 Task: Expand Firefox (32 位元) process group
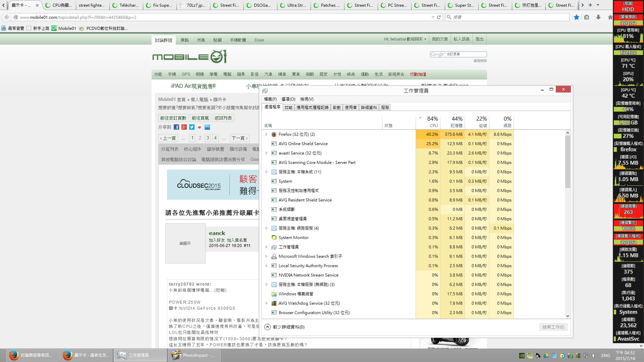pyautogui.click(x=267, y=134)
